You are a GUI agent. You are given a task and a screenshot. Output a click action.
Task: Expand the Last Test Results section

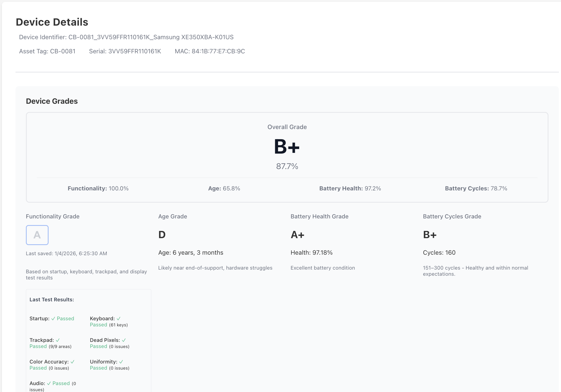(x=51, y=299)
